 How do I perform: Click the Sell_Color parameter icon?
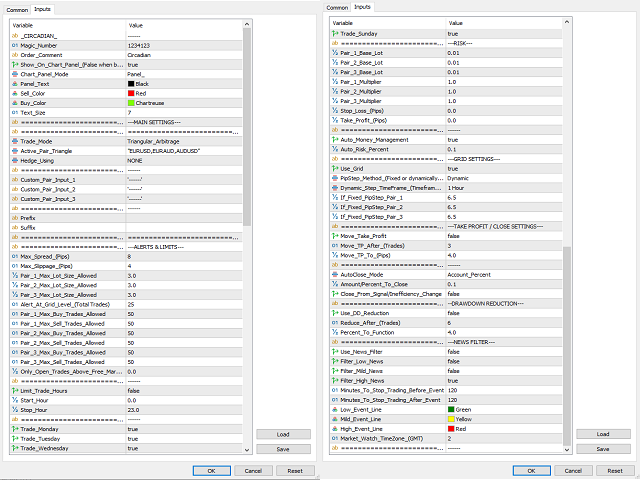point(14,92)
